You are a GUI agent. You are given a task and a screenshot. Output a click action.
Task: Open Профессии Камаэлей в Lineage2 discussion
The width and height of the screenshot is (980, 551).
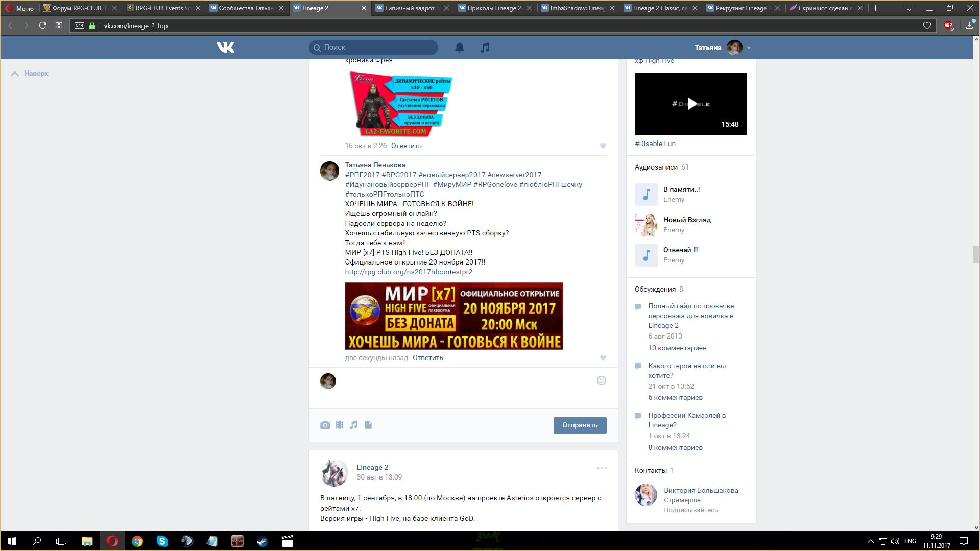pos(687,420)
